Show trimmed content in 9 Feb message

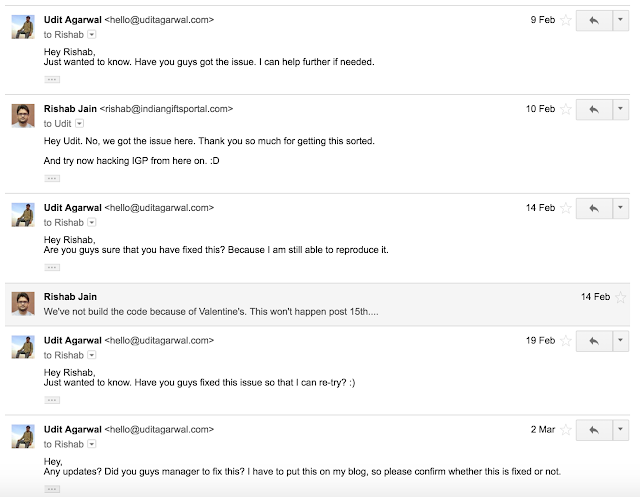[x=53, y=74]
